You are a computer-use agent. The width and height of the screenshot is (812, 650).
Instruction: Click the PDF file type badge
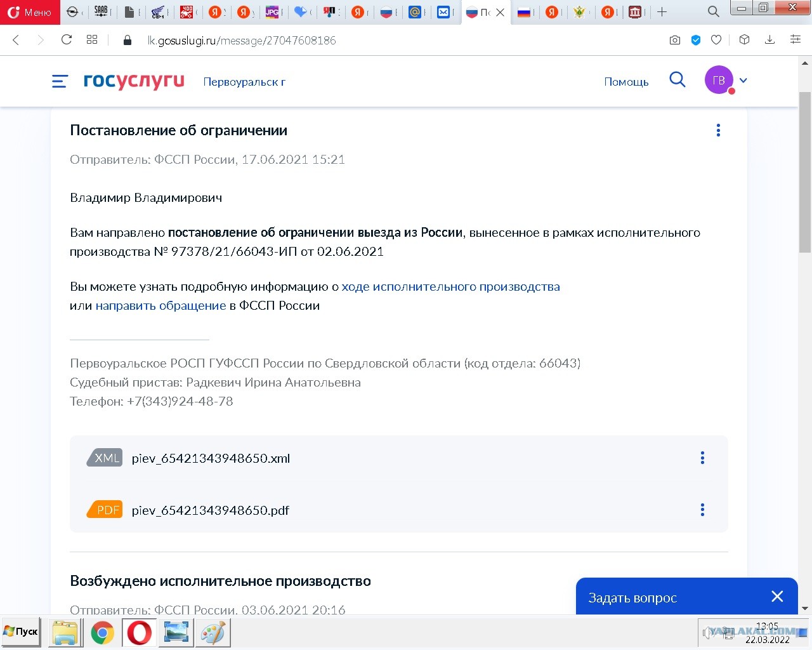pos(105,510)
